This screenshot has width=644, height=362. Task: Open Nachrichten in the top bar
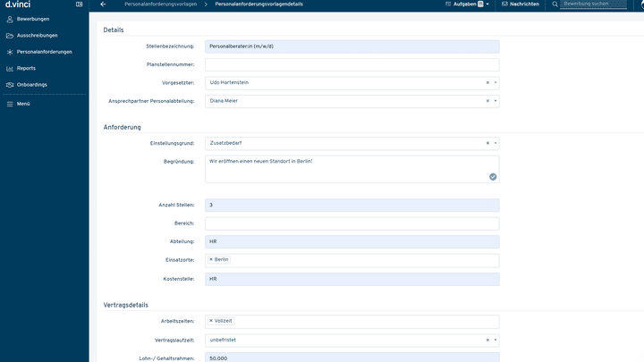coord(521,4)
